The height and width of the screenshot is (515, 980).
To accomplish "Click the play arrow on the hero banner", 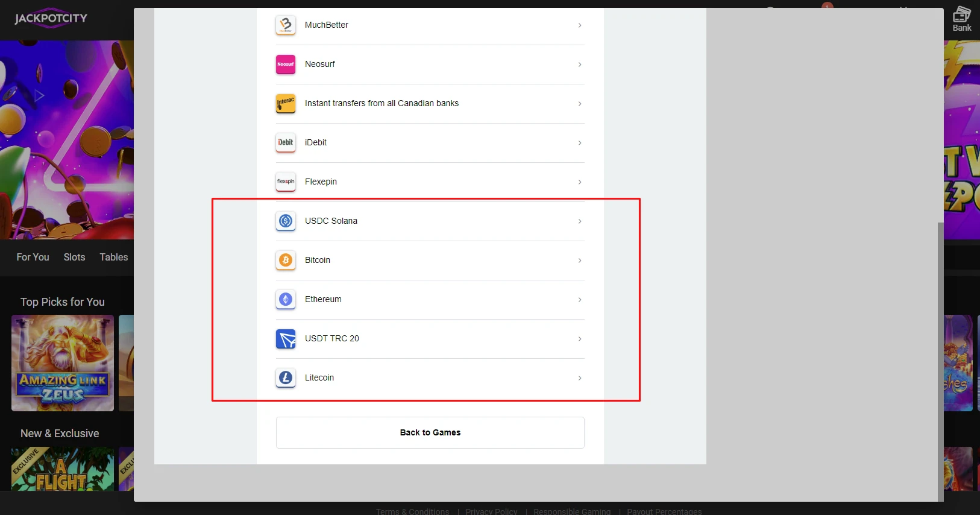I will pos(39,95).
